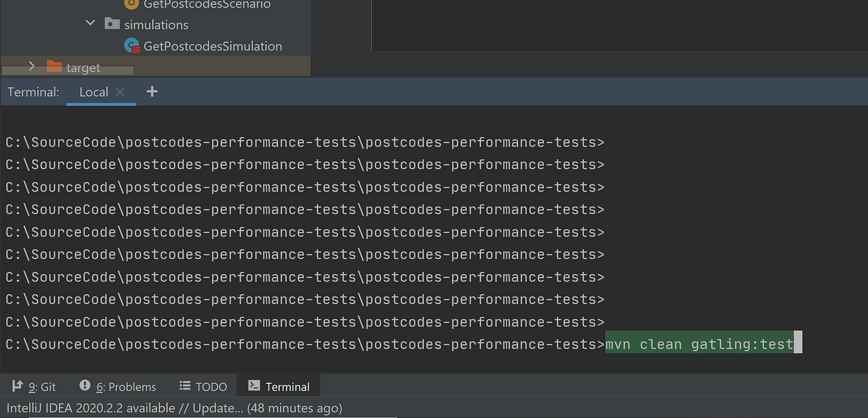Screen dimensions: 868x418
Task: Click the target folder icon
Action: (54, 66)
